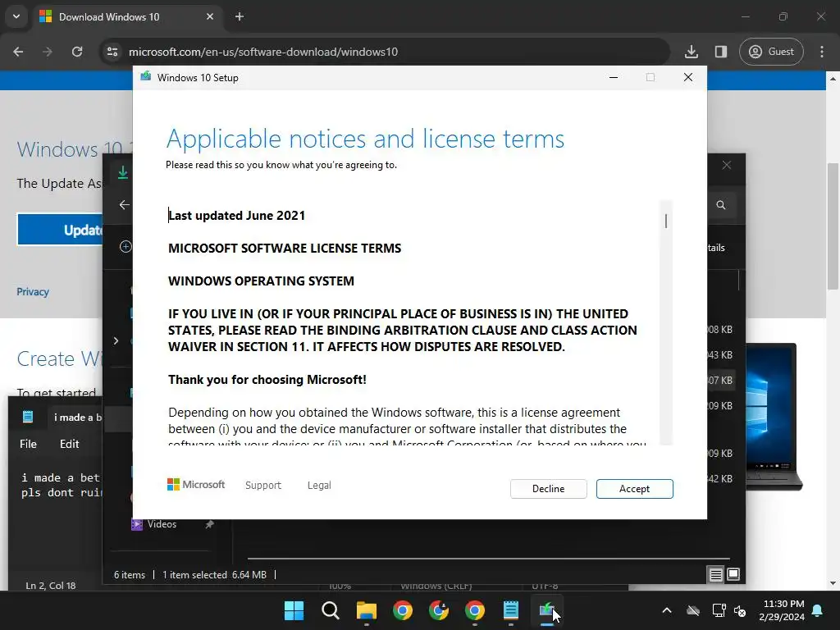Open Chrome three-dot menu
The width and height of the screenshot is (840, 630).
point(822,52)
